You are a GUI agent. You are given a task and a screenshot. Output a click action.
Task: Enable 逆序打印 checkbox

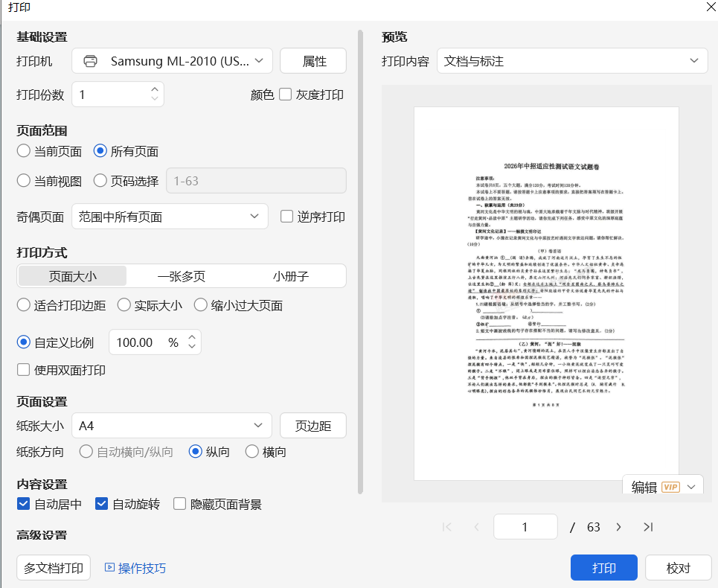[x=286, y=216]
